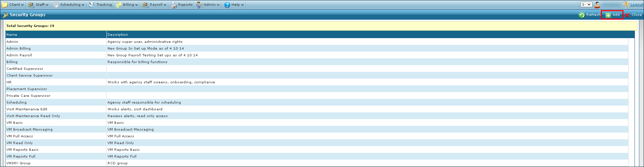Select the Billing group name
This screenshot has width=644, height=167.
tap(12, 62)
